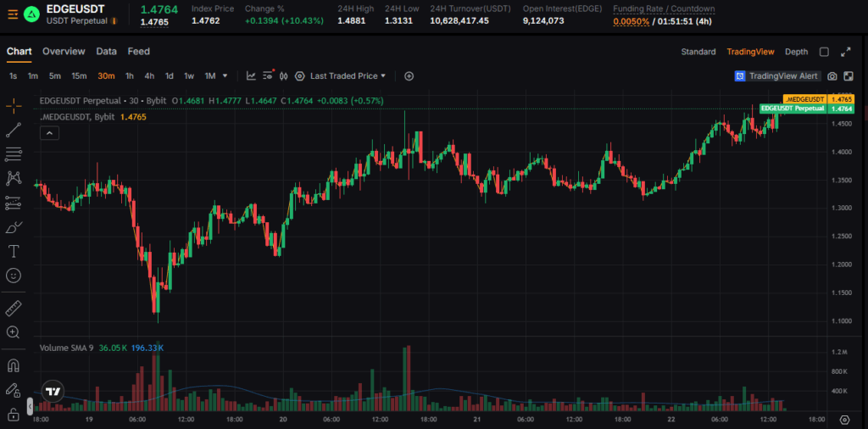Viewport: 868px width, 429px height.
Task: Check the box next to Depth
Action: tap(824, 52)
